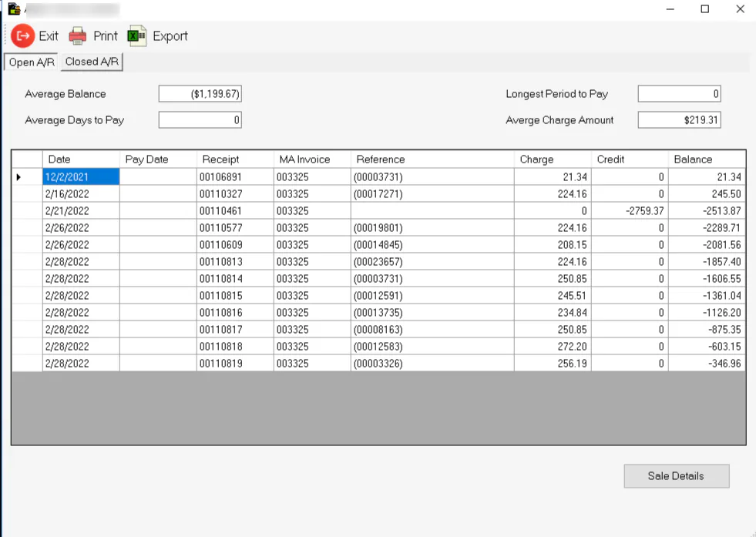Image resolution: width=756 pixels, height=537 pixels.
Task: Click the Excel export icon
Action: tap(137, 35)
